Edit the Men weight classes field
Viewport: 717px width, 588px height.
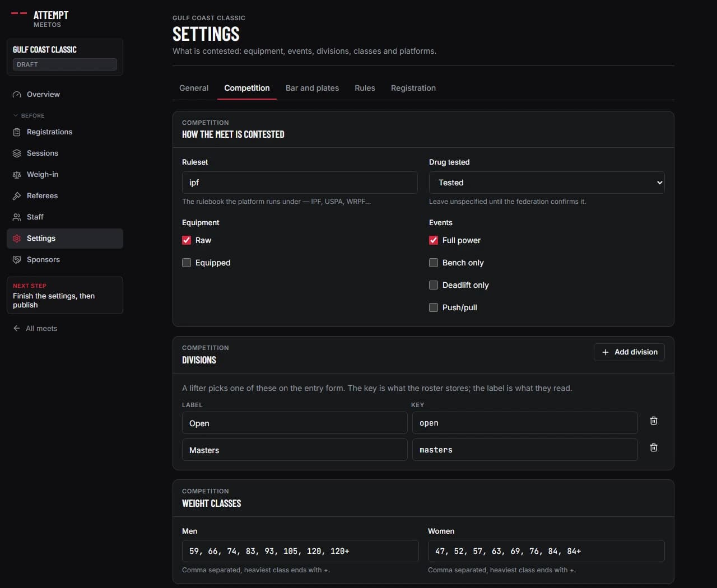300,551
